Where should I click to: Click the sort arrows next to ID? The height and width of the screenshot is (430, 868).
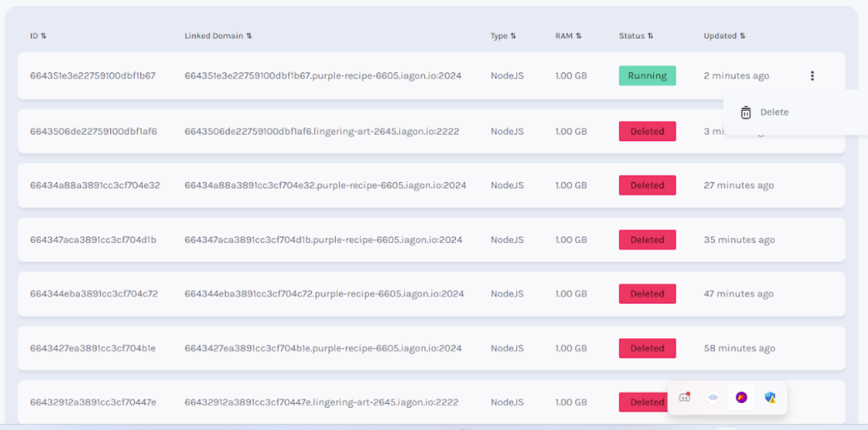click(x=43, y=36)
